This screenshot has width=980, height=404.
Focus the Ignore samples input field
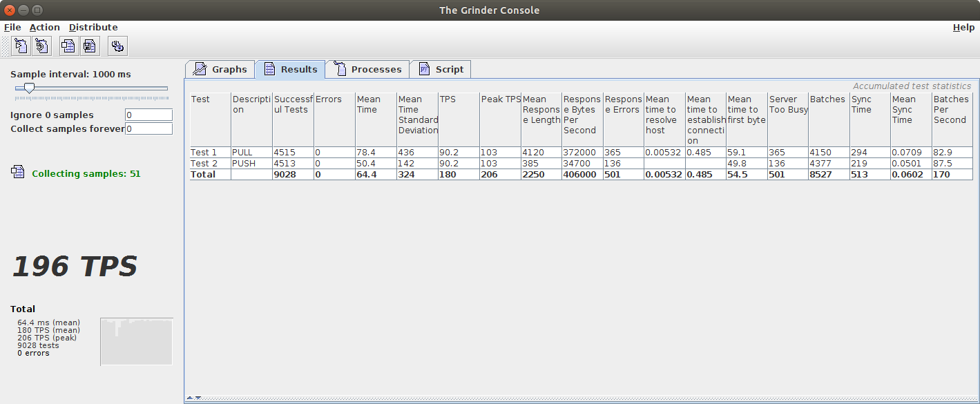coord(148,115)
